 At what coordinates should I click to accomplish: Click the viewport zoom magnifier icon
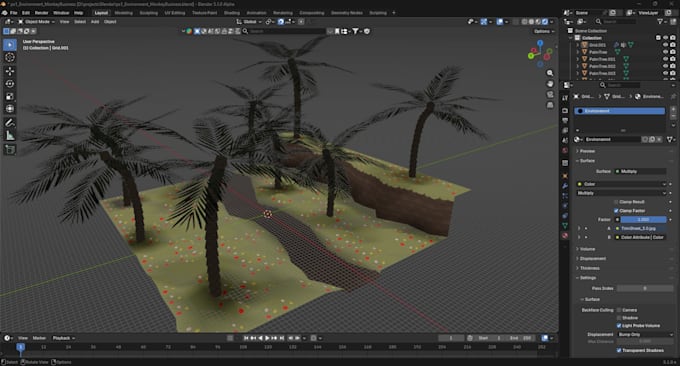click(550, 73)
